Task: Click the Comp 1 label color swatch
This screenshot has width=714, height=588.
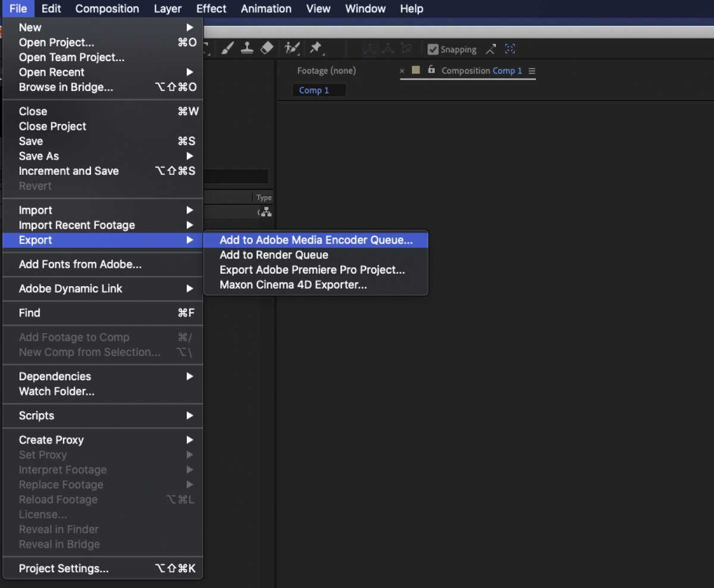Action: tap(416, 70)
